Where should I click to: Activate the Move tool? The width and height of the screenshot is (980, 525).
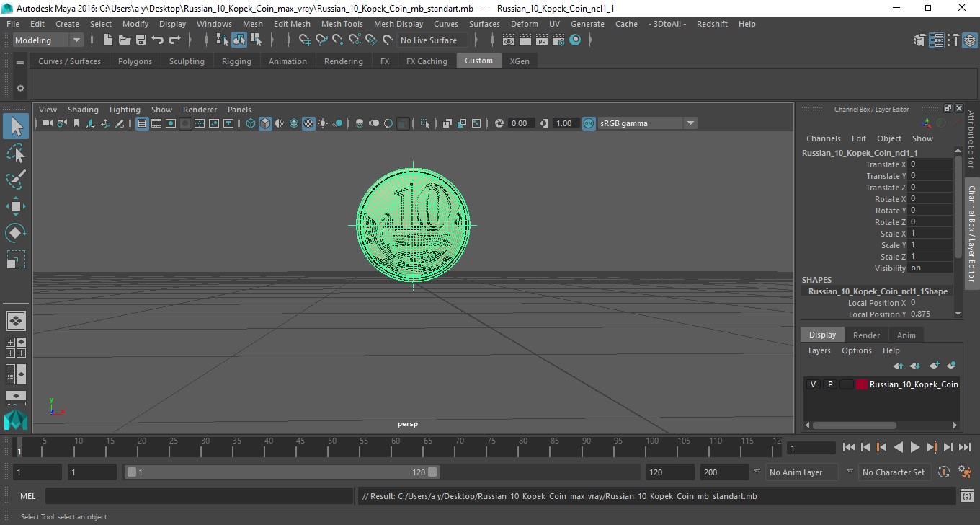click(16, 206)
